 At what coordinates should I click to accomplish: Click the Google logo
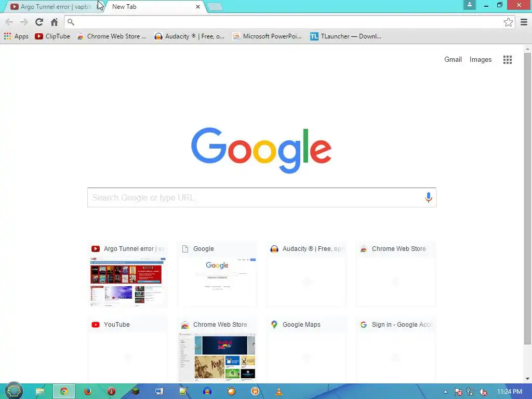261,150
